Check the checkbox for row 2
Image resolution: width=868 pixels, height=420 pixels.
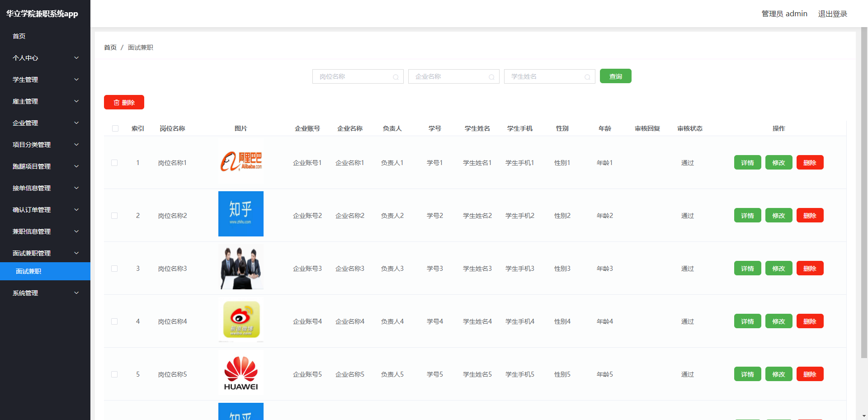114,216
